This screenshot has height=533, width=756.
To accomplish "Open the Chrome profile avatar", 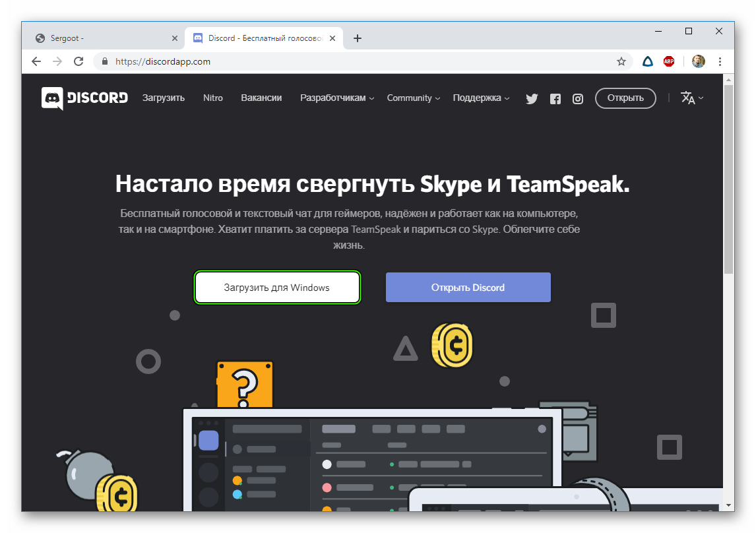I will pyautogui.click(x=699, y=61).
